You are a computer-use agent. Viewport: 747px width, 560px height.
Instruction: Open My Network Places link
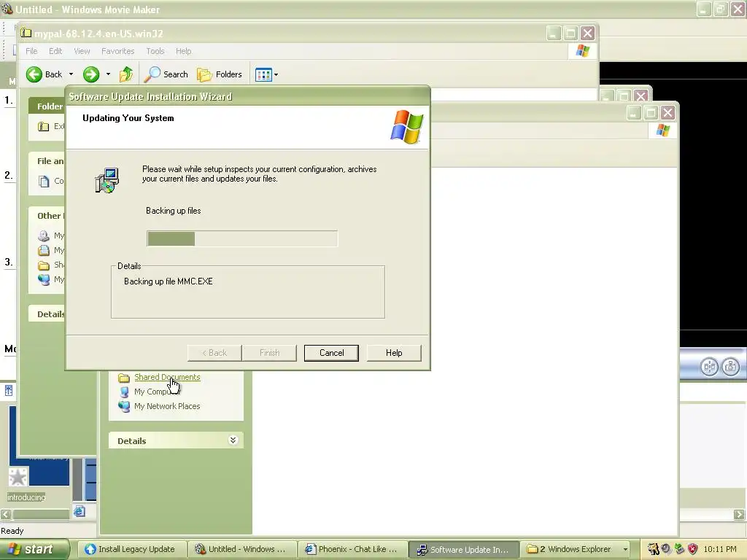(x=167, y=406)
